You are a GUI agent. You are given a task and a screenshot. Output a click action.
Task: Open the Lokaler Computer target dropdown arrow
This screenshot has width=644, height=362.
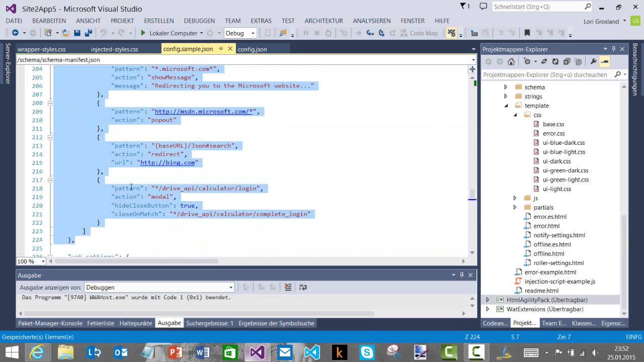coord(201,33)
